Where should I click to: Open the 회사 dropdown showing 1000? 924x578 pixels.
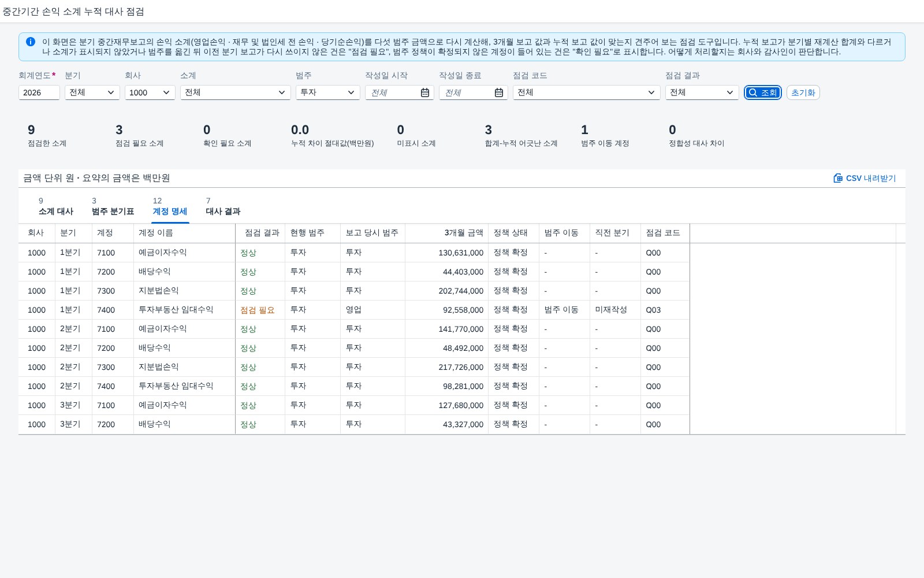(x=150, y=92)
